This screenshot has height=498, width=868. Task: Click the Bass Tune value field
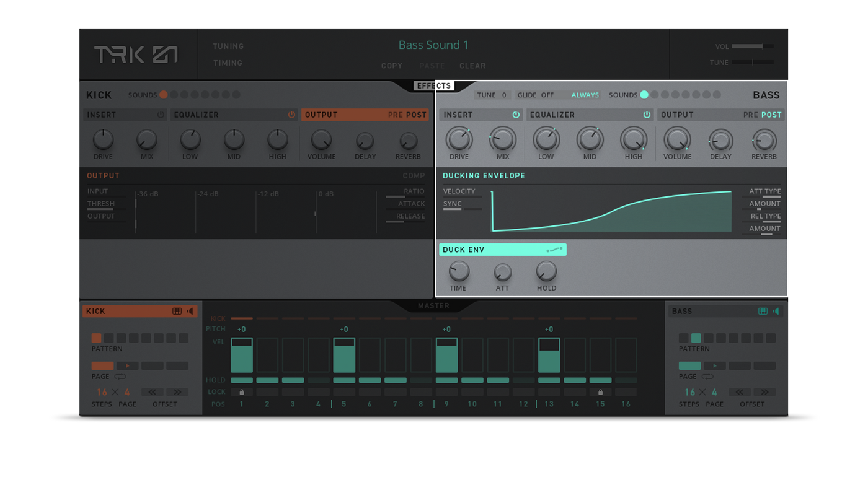tap(504, 95)
